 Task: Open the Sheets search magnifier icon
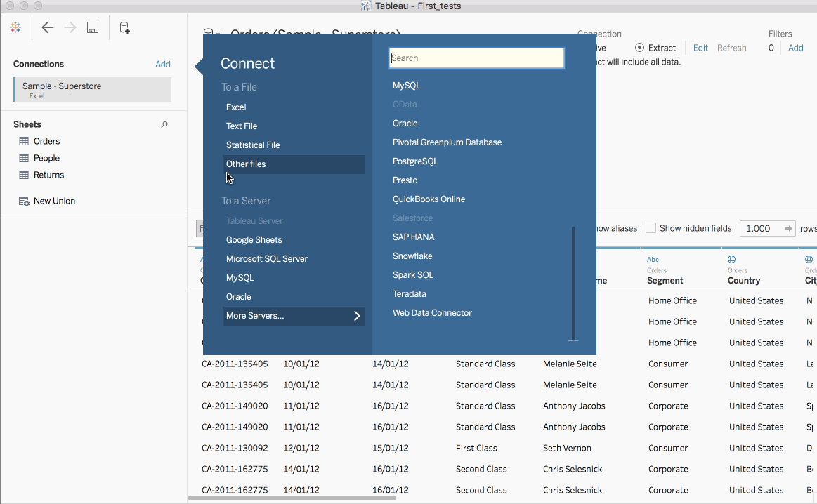pyautogui.click(x=164, y=124)
